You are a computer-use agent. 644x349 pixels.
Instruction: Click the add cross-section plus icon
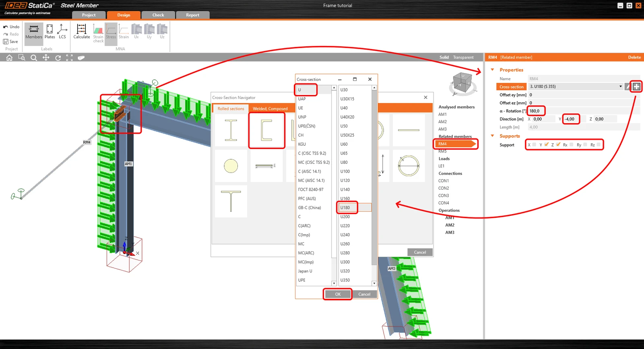pyautogui.click(x=636, y=87)
